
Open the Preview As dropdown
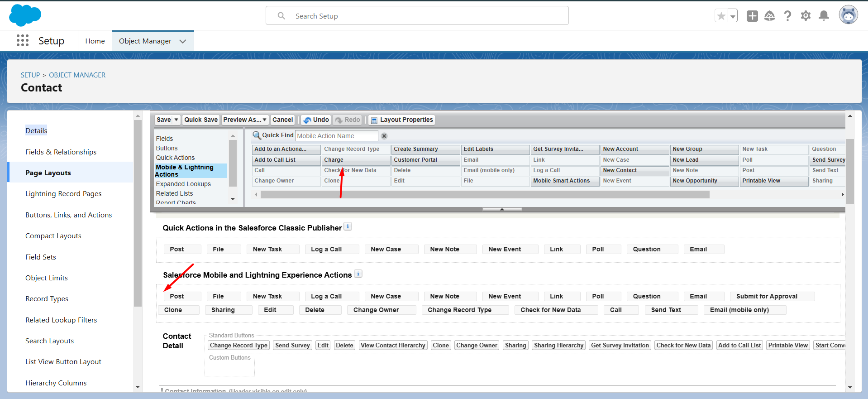(x=245, y=120)
